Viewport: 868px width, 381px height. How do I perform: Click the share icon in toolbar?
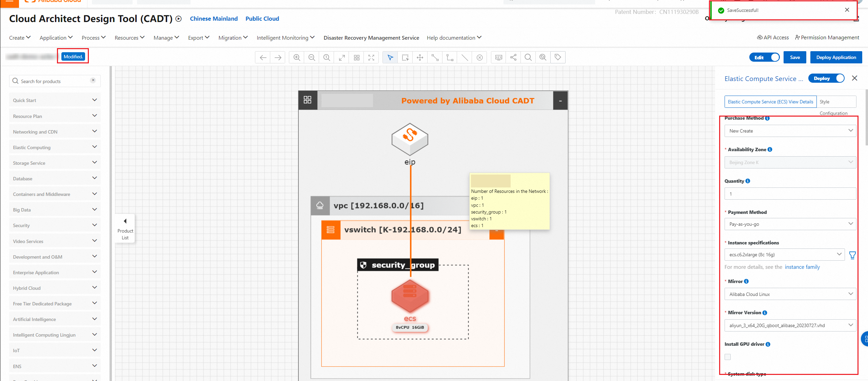tap(513, 58)
